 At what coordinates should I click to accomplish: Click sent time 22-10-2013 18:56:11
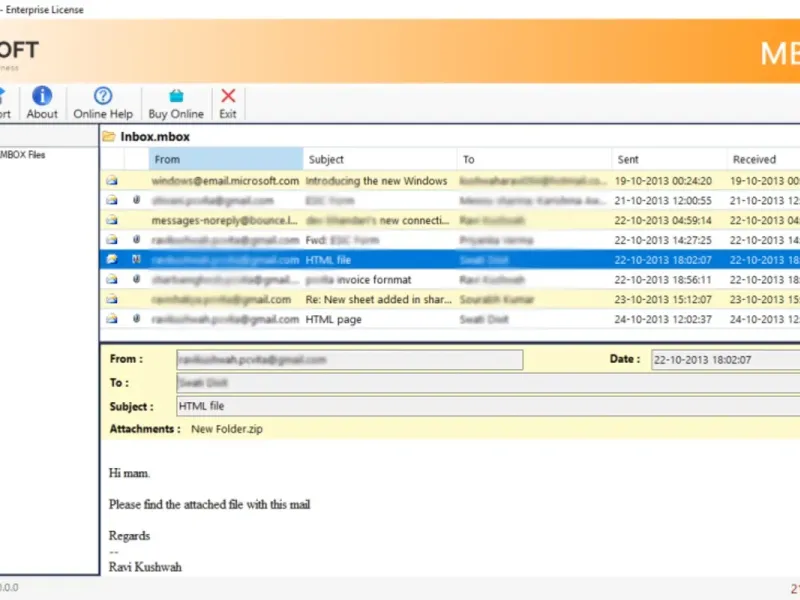click(663, 280)
